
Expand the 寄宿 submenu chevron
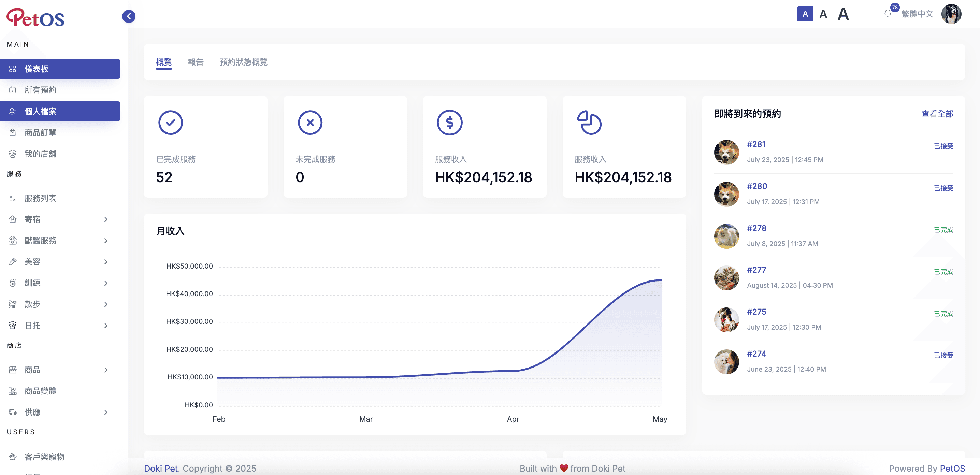(x=105, y=219)
